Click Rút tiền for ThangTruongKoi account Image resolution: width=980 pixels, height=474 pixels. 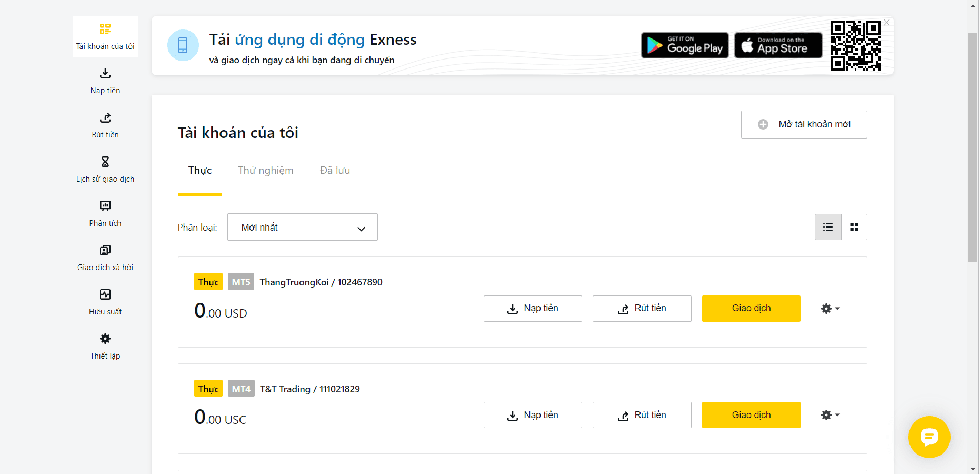[x=642, y=309]
